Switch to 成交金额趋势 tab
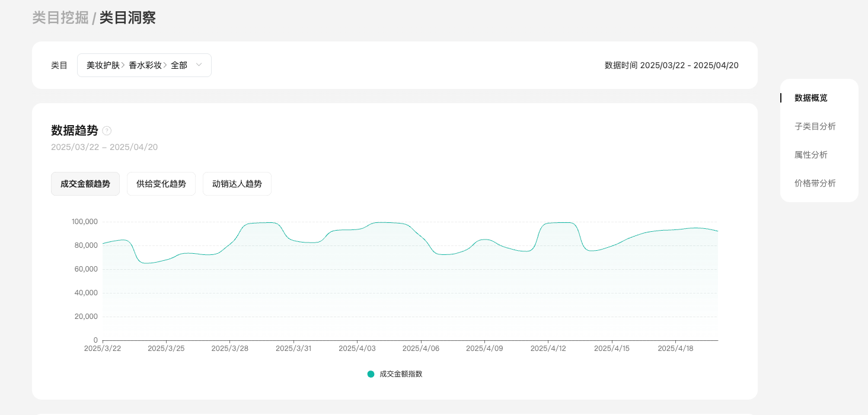Image resolution: width=868 pixels, height=415 pixels. pyautogui.click(x=85, y=184)
